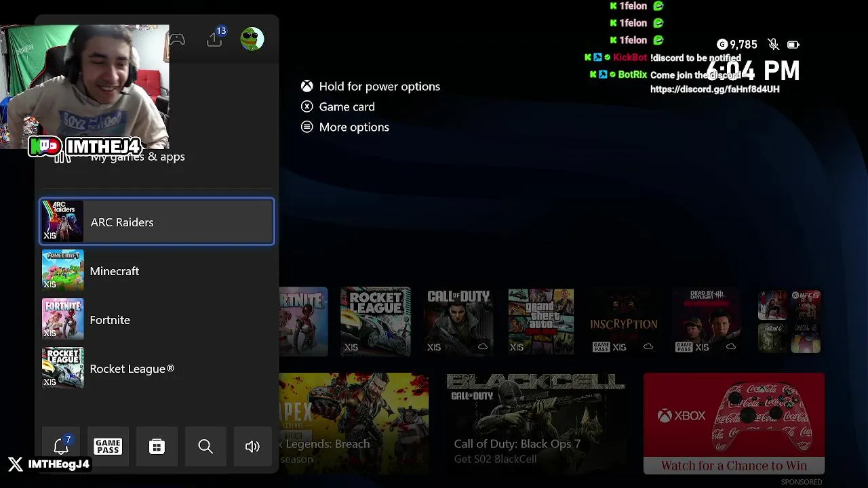868x488 pixels.
Task: Open the Inscryption Game Pass tile
Action: [624, 321]
